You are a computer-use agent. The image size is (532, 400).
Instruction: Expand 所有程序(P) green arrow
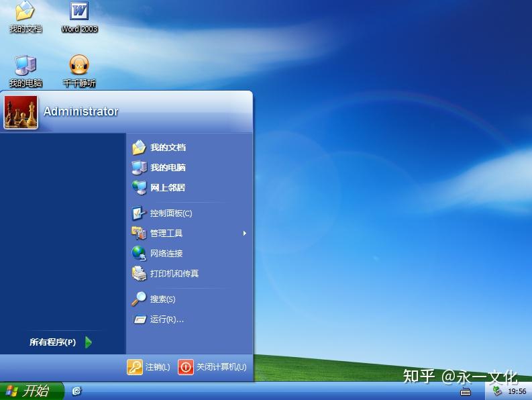(x=89, y=342)
